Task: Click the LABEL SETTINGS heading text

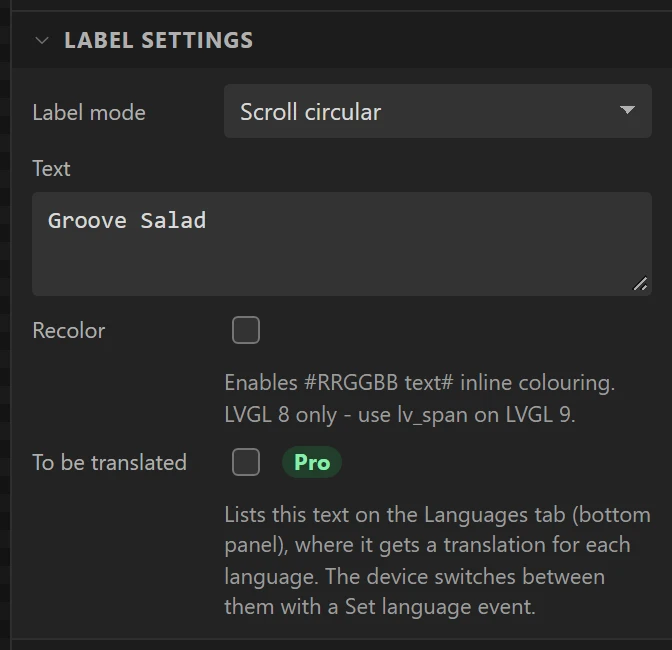Action: [159, 40]
